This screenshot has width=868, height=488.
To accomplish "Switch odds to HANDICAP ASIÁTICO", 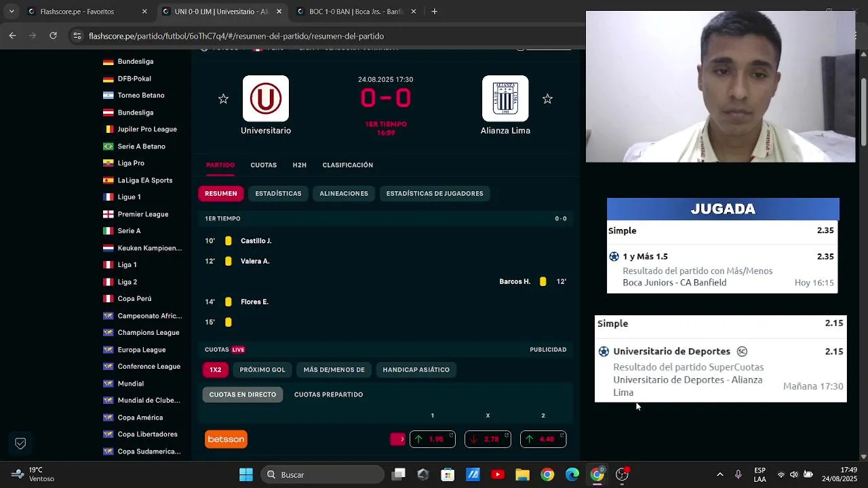I will tap(416, 370).
